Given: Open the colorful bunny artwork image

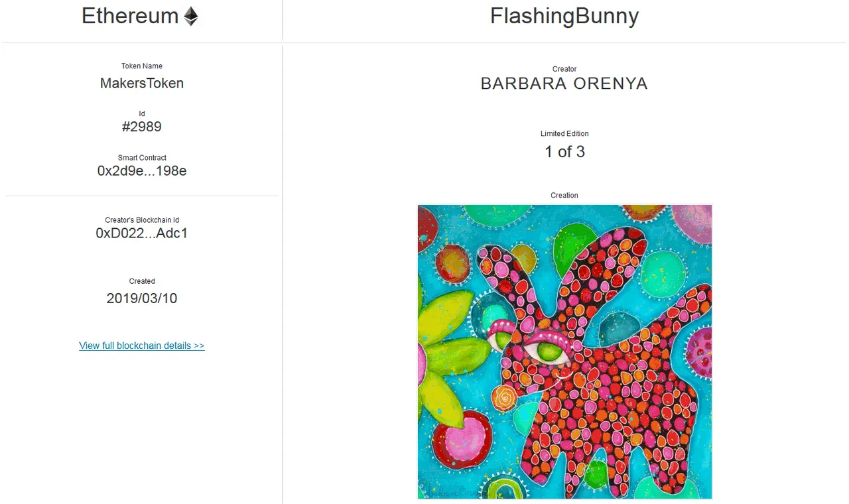Looking at the screenshot, I should (564, 351).
